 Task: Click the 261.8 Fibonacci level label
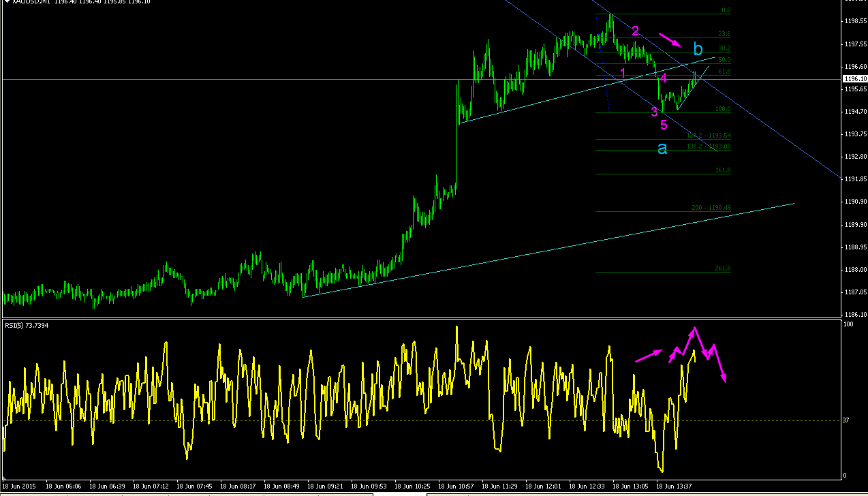[x=722, y=268]
